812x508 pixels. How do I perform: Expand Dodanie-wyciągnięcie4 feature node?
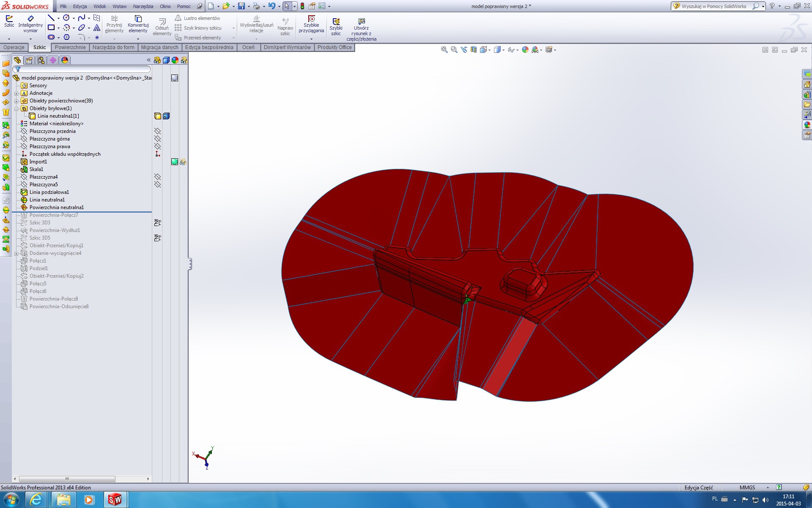[16, 253]
